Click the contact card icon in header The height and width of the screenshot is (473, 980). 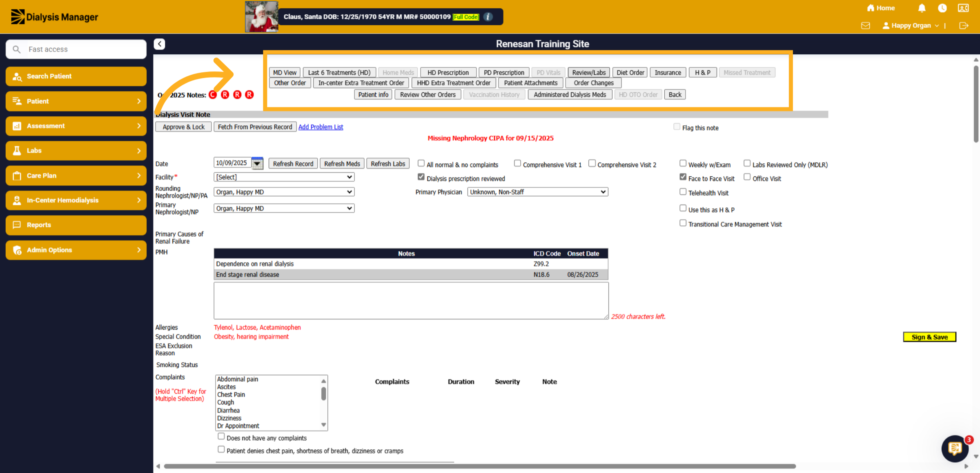(963, 8)
